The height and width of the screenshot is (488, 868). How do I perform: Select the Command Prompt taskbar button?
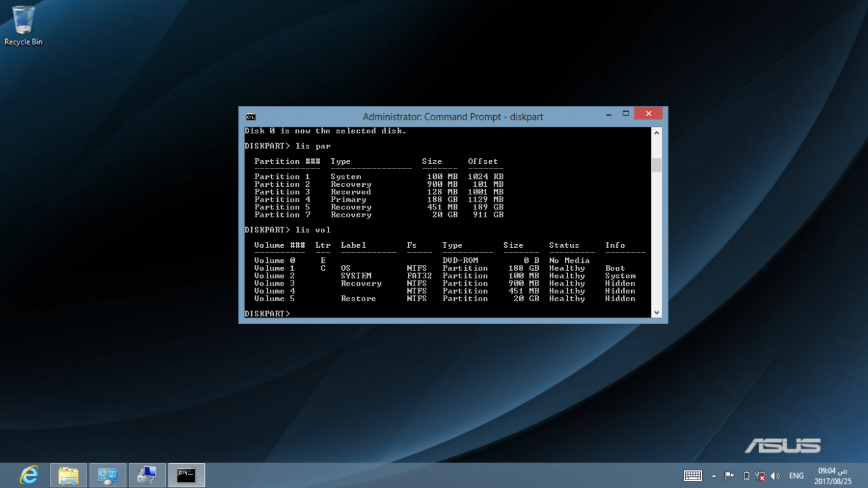187,476
